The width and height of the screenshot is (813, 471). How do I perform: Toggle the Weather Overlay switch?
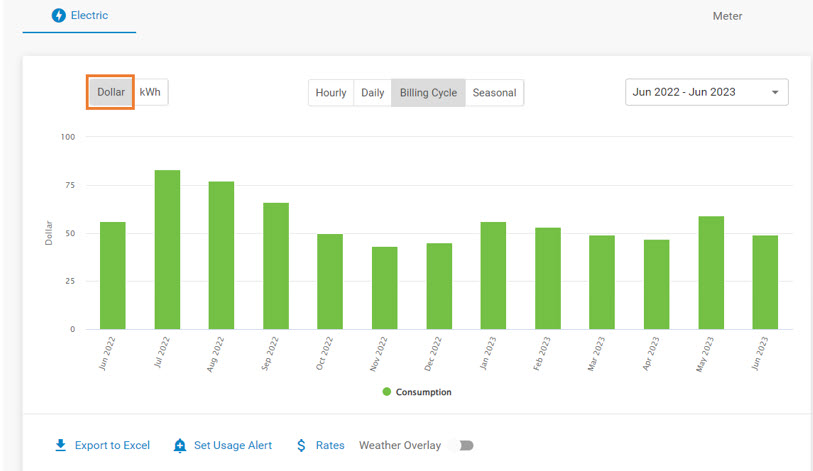point(464,445)
